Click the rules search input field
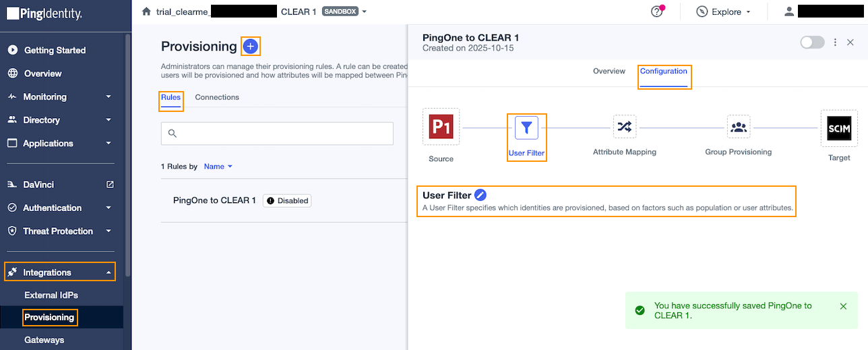This screenshot has width=868, height=350. tap(277, 134)
